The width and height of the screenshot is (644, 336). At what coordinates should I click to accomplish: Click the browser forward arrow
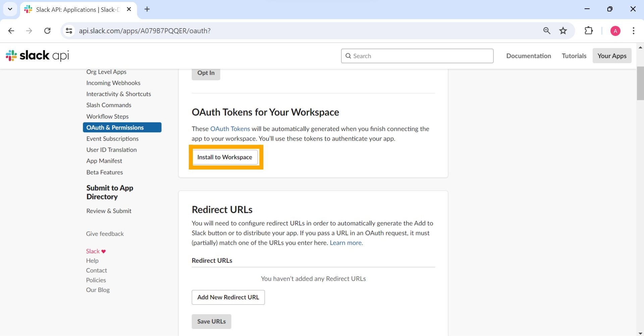click(x=29, y=31)
